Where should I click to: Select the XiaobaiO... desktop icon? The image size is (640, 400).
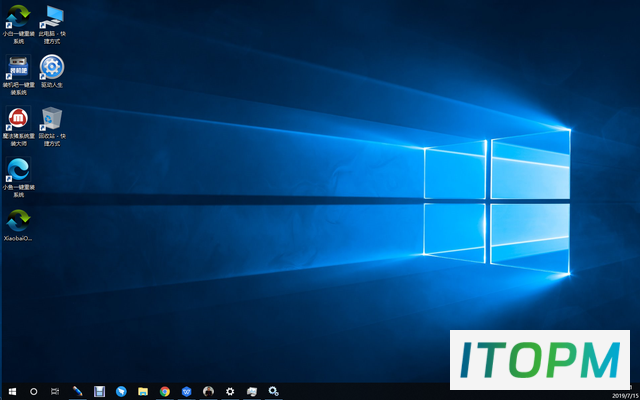tap(18, 224)
